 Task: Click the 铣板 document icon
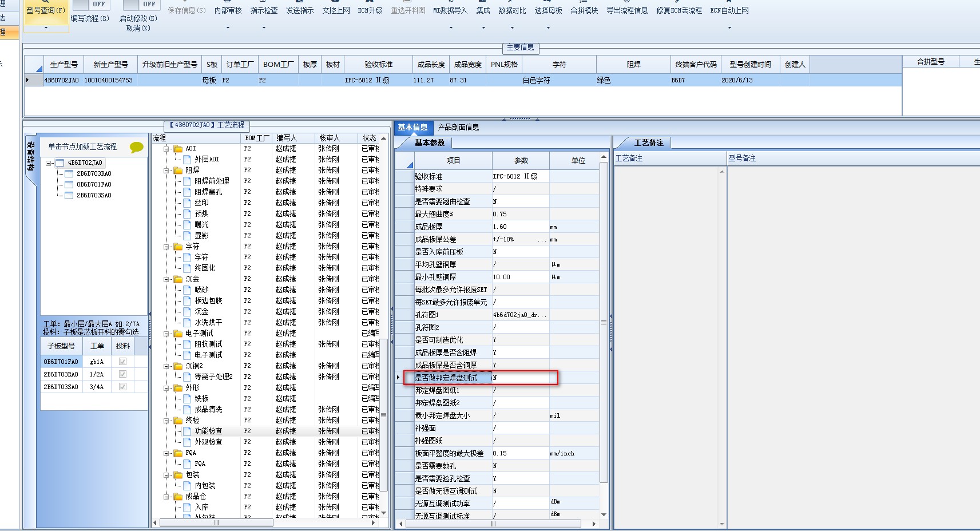pyautogui.click(x=187, y=398)
